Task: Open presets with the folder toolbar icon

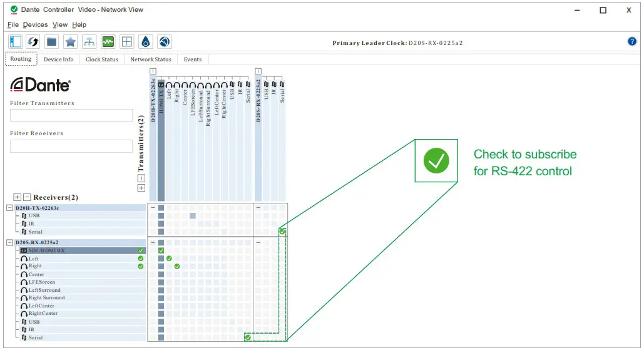Action: (51, 41)
